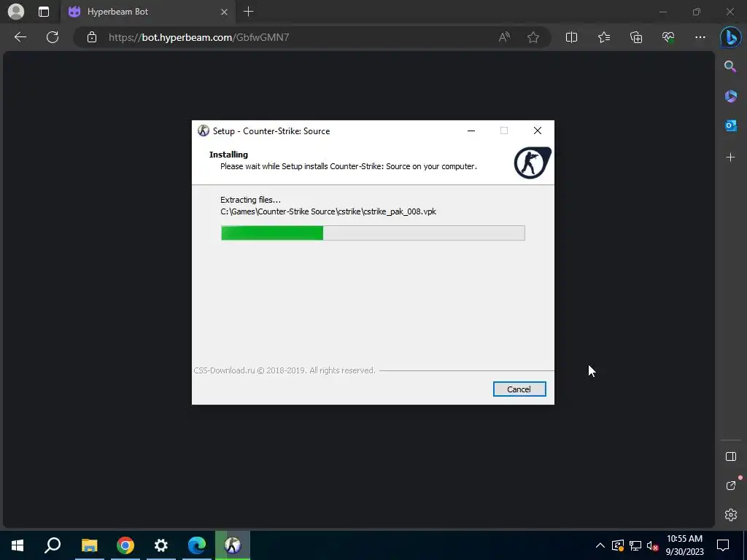Close the Hyperbeam Bot tab
The image size is (747, 560).
point(224,12)
